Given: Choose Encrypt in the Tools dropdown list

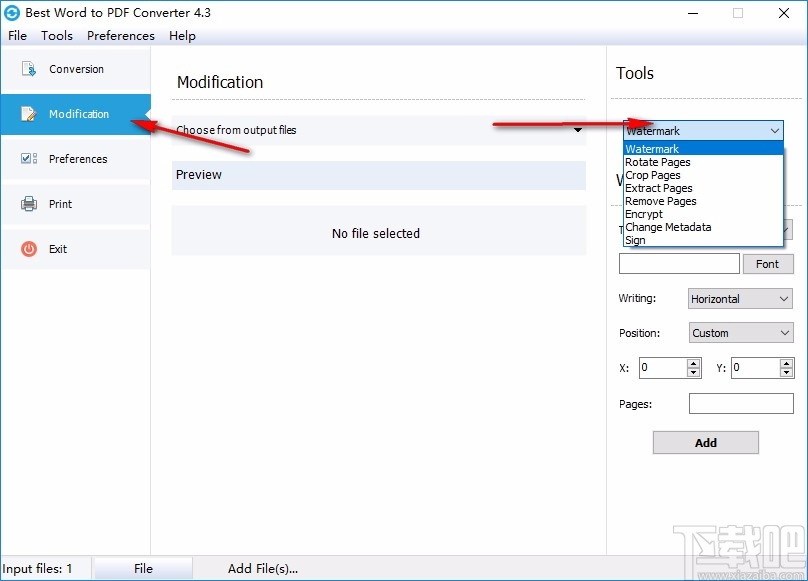Looking at the screenshot, I should pyautogui.click(x=643, y=214).
